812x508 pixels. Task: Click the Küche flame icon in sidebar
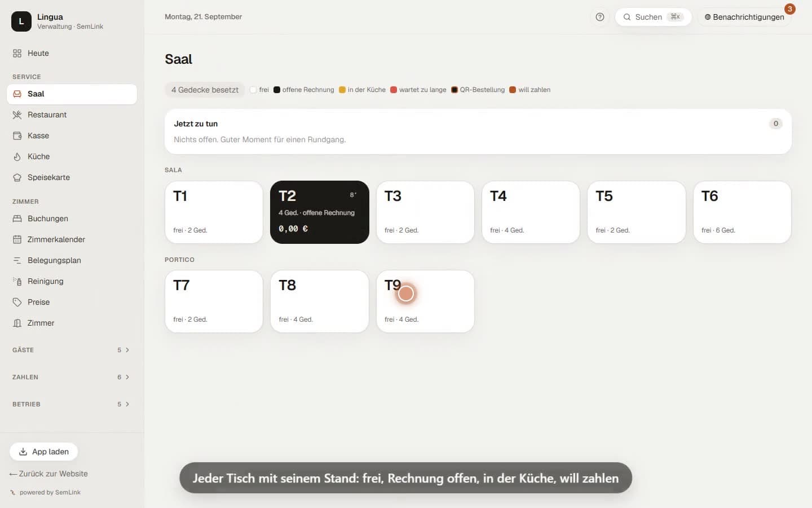point(17,156)
